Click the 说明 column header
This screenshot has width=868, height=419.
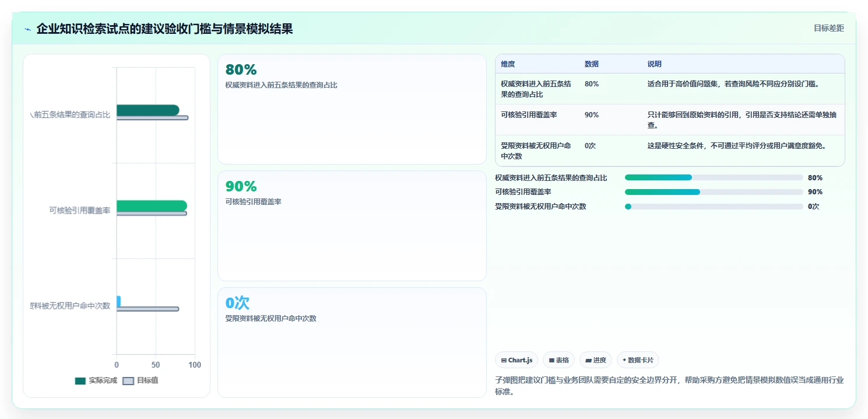pos(655,64)
